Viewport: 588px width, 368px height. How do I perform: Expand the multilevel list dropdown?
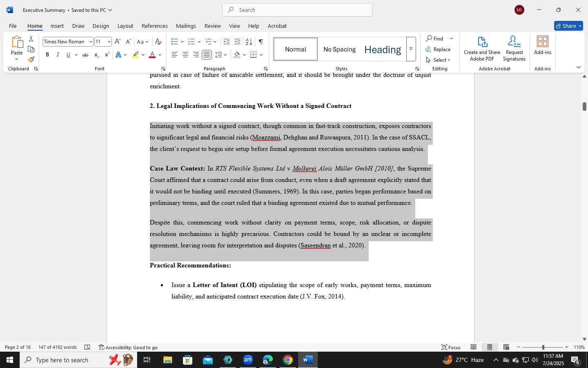click(x=215, y=42)
